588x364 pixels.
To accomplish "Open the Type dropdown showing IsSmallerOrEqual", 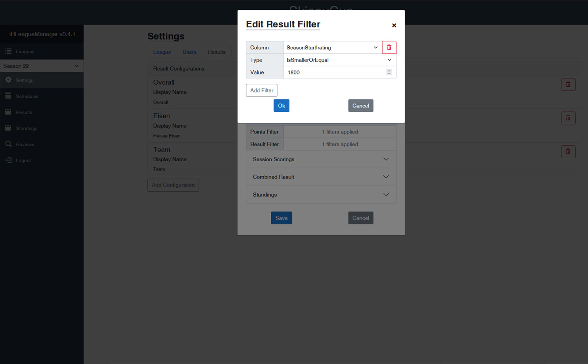I will 339,60.
